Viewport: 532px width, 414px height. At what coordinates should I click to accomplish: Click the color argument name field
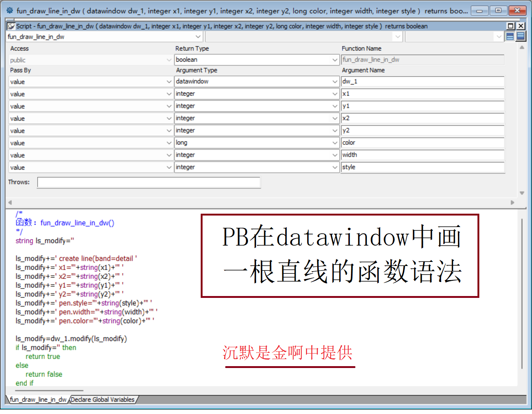tap(423, 143)
